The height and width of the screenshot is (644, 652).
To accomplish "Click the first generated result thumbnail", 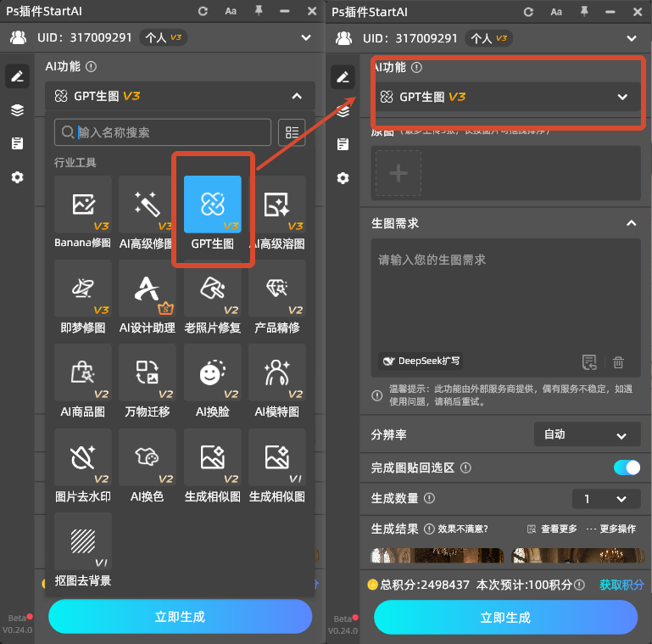I will click(437, 556).
